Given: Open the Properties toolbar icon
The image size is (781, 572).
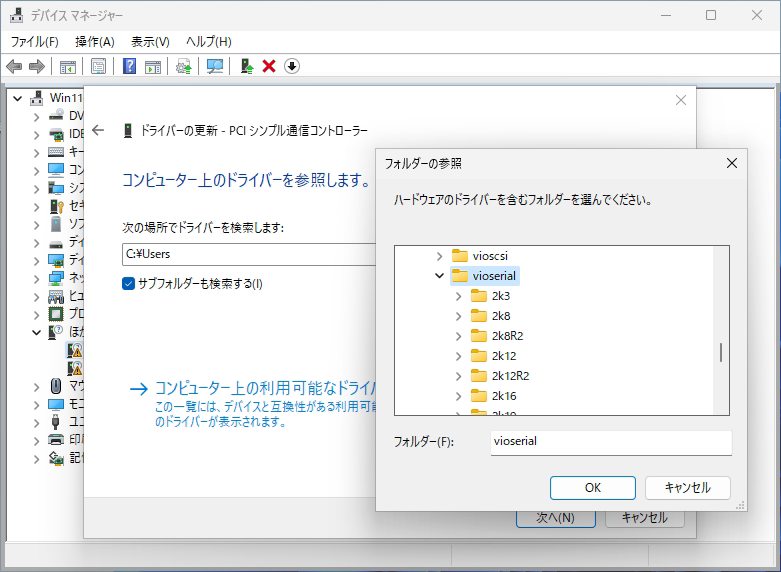Looking at the screenshot, I should (99, 66).
